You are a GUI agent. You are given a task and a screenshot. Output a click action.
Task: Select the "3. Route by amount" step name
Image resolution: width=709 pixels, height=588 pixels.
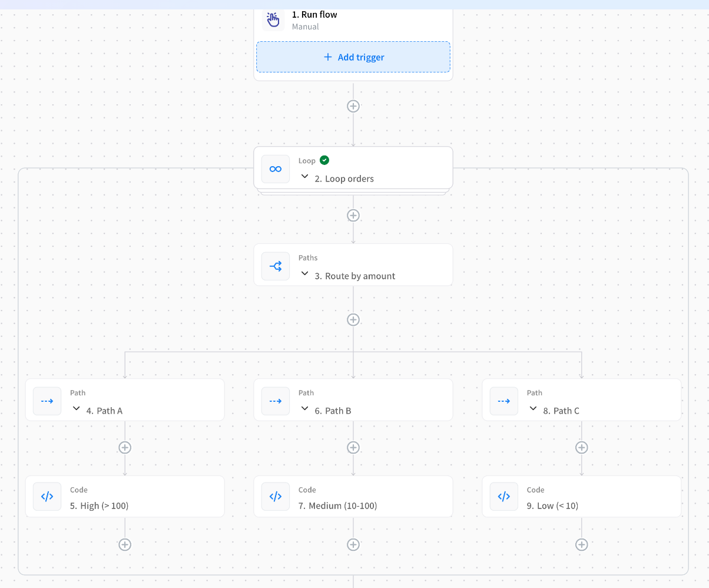[354, 276]
